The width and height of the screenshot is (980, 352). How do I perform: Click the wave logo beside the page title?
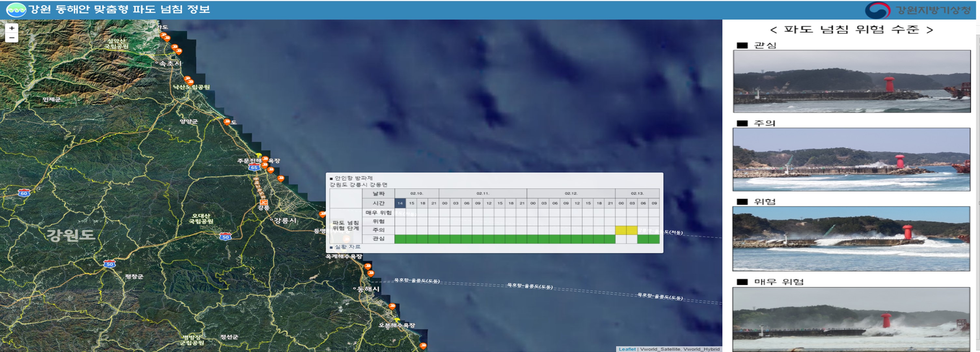[16, 9]
